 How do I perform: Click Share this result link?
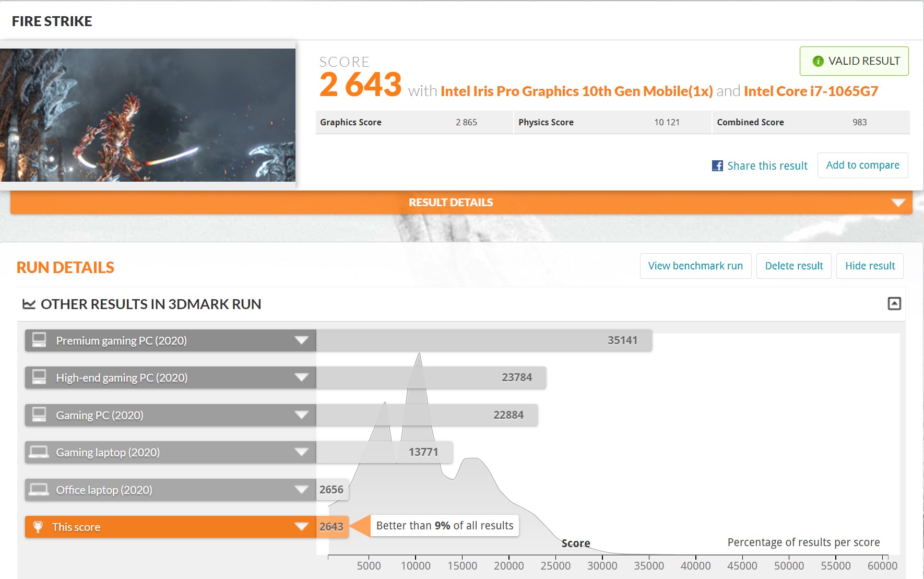(x=767, y=166)
